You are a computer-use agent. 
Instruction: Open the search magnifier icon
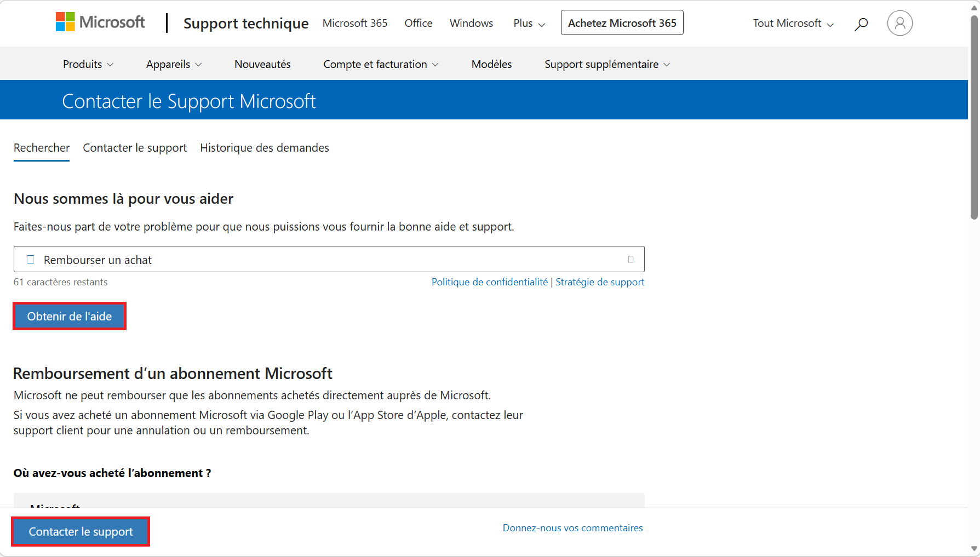(x=861, y=24)
